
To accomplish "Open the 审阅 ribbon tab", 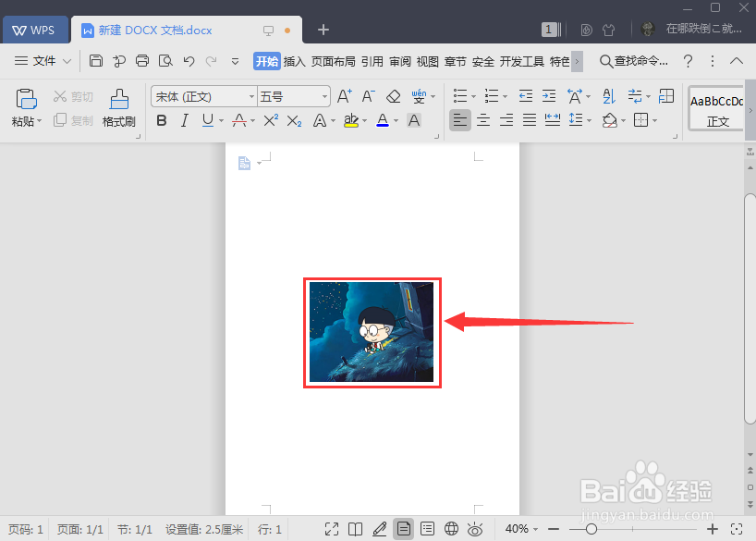I will [x=400, y=61].
